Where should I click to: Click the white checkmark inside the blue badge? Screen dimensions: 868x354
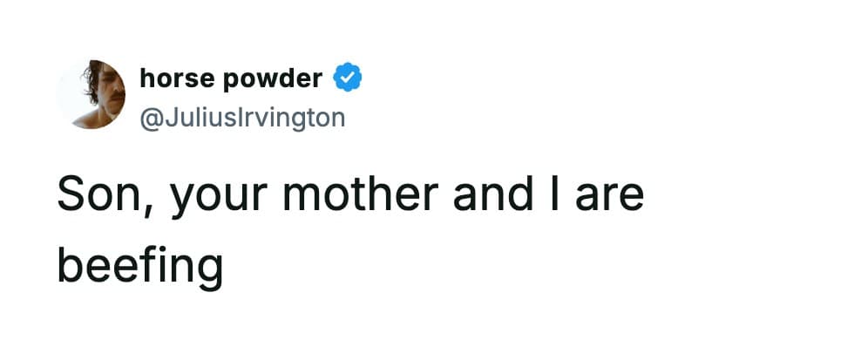[349, 79]
